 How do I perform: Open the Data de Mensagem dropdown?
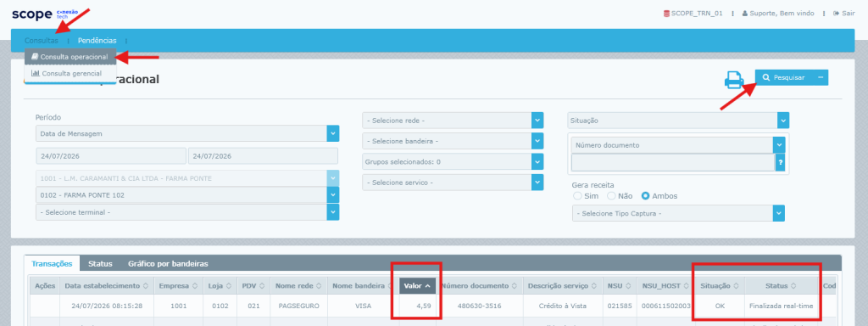187,133
